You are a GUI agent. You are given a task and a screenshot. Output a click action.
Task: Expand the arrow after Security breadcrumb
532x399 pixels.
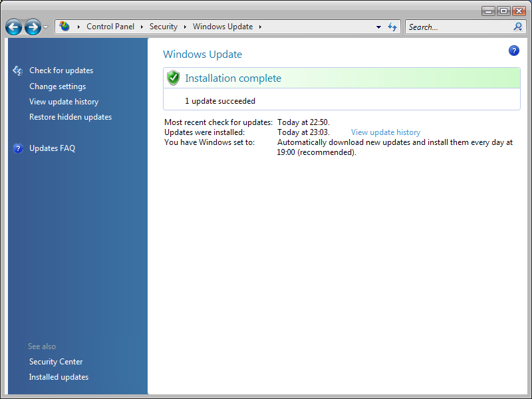click(185, 27)
